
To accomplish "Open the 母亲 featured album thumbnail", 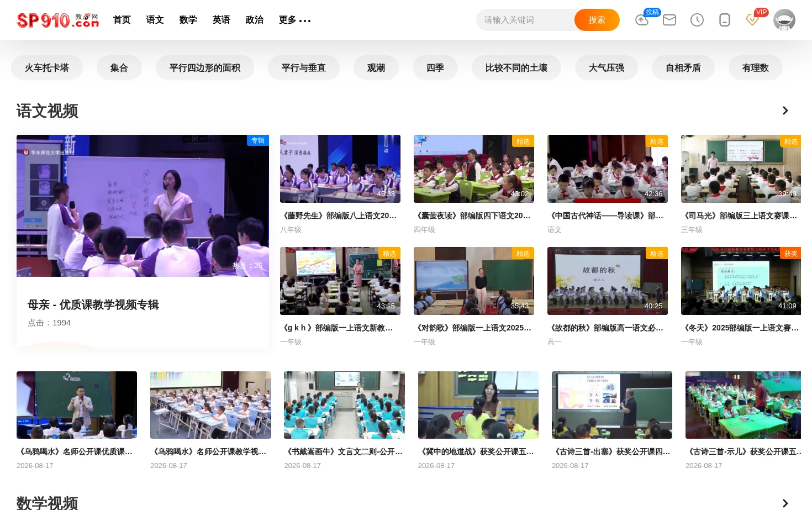I will (143, 206).
